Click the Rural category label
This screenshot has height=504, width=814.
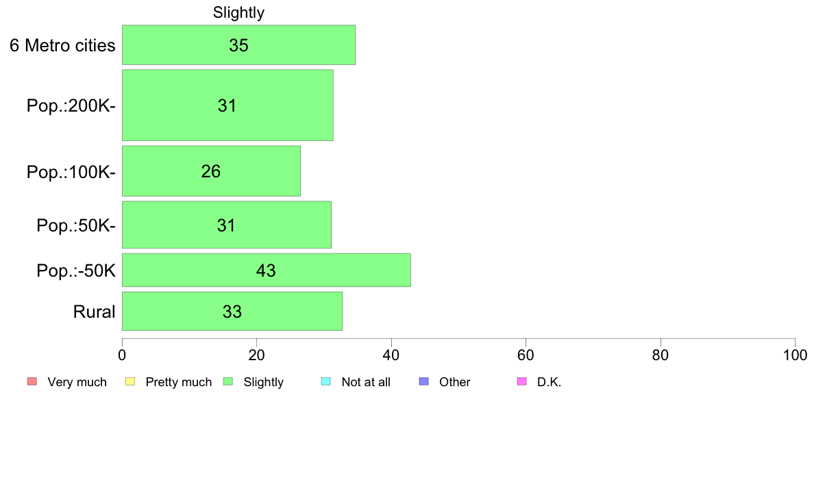pos(94,312)
